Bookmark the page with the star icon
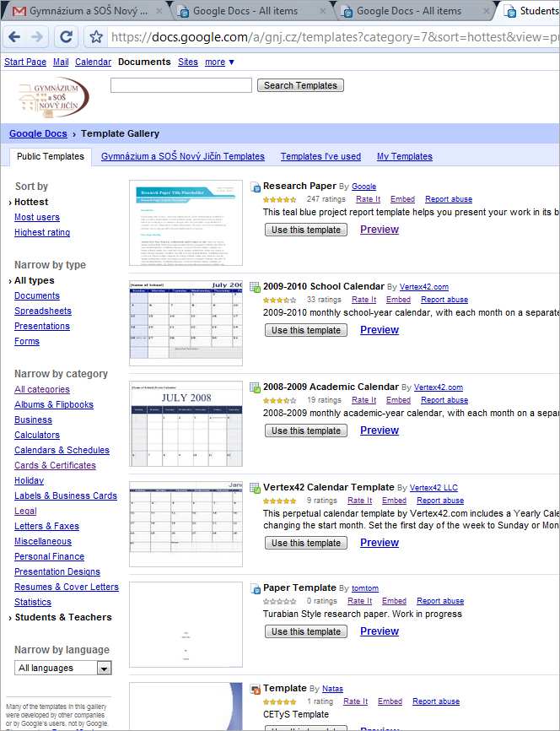The image size is (560, 731). pos(96,37)
